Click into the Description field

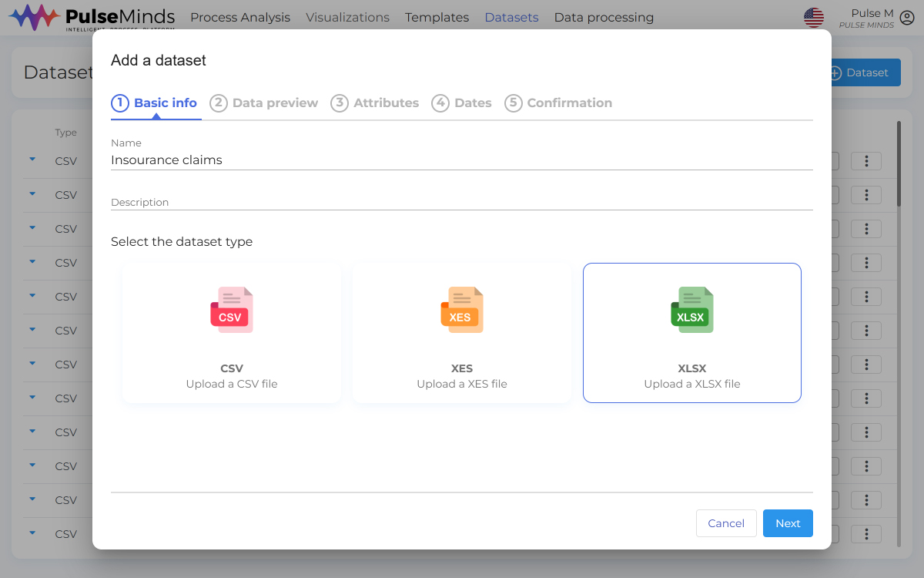click(x=461, y=202)
